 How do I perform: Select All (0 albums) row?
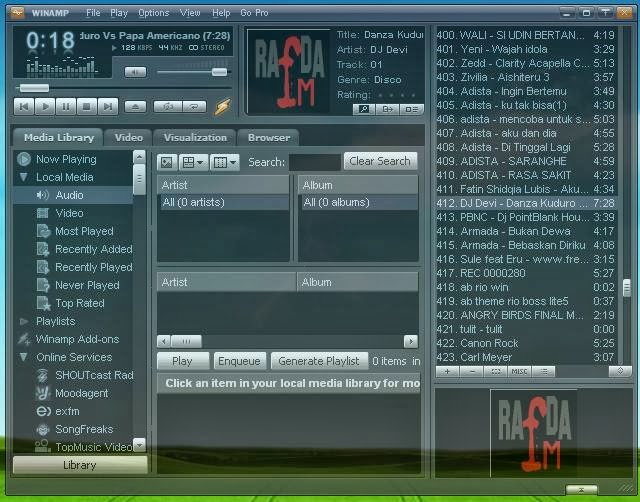(x=358, y=202)
